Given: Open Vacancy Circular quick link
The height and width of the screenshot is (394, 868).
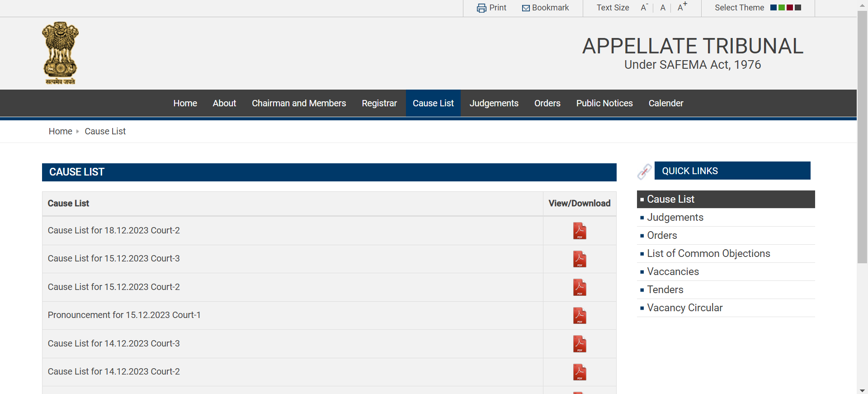Looking at the screenshot, I should point(684,308).
